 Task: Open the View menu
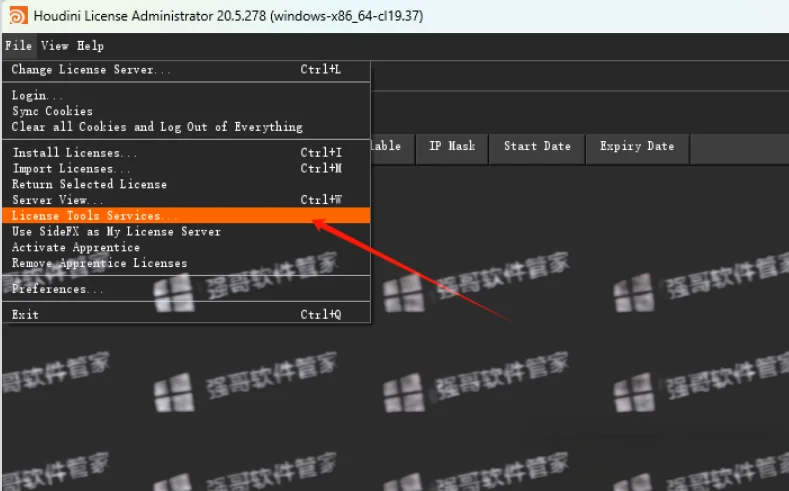pos(55,46)
